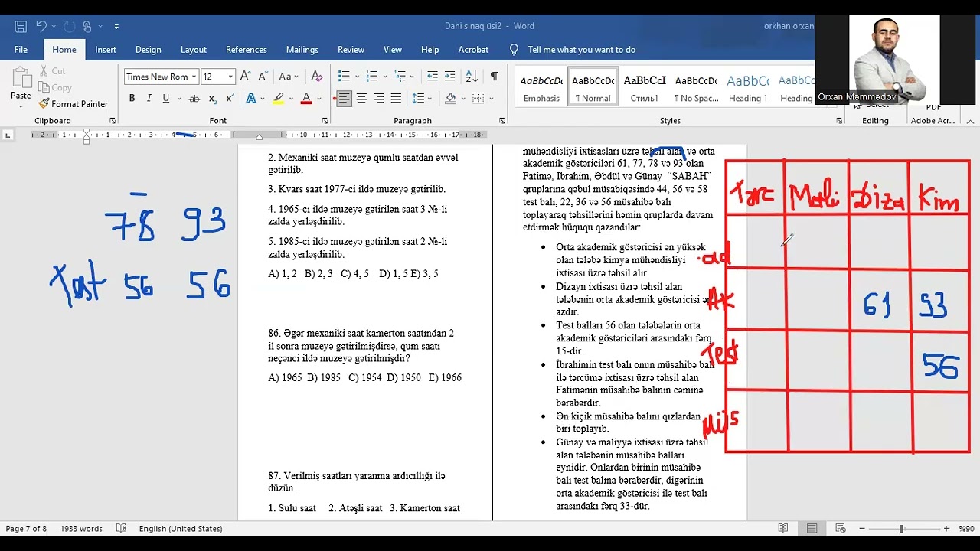Screen dimensions: 980x551
Task: Switch to the Design tab
Action: (149, 49)
